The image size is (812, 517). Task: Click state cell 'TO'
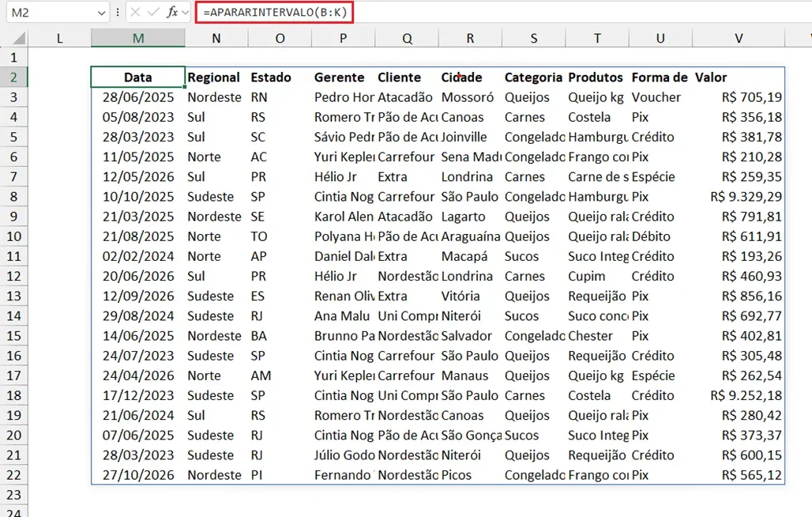280,236
